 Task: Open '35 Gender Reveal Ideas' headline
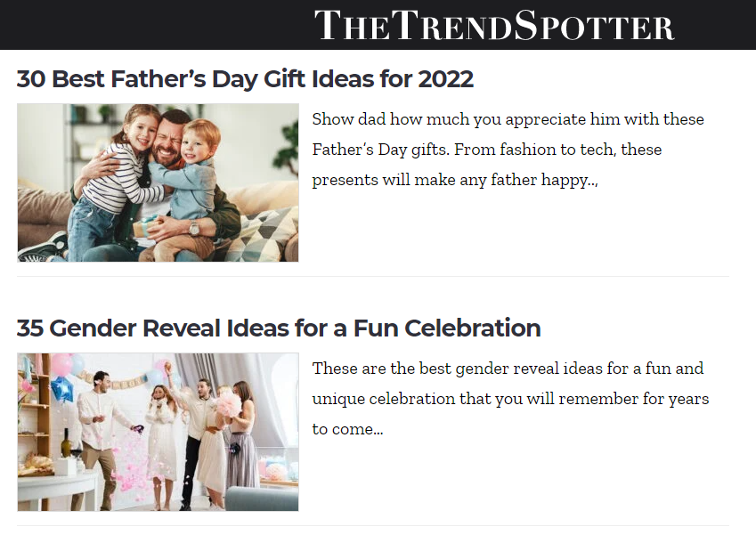(279, 328)
